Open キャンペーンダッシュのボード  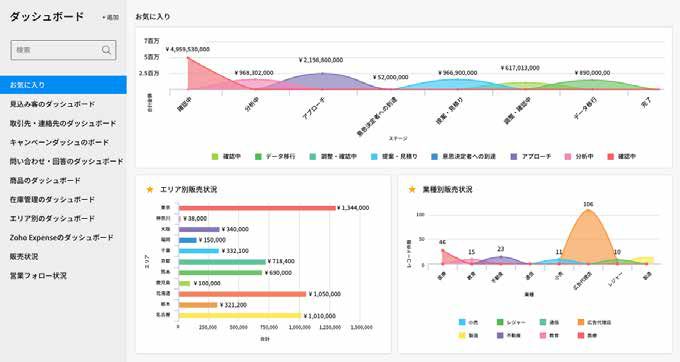(x=59, y=142)
